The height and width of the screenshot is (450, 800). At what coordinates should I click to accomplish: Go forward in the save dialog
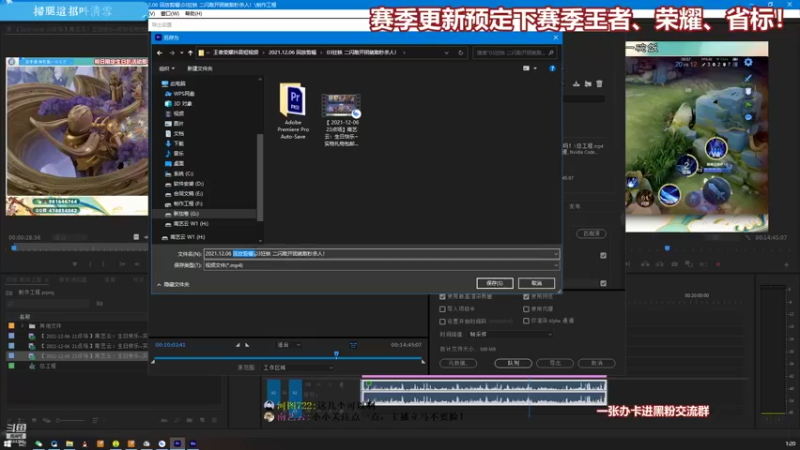coord(172,53)
